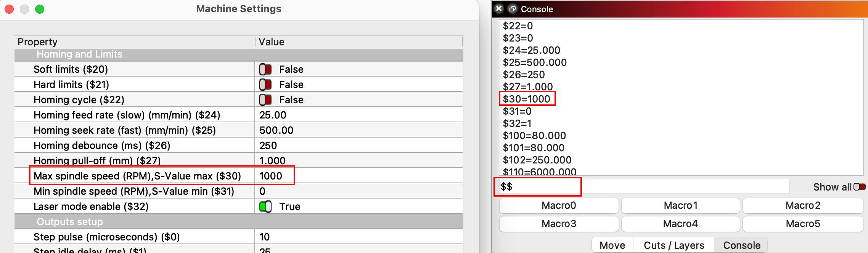Viewport: 868px width, 253px height.
Task: Run the Macro0 button
Action: point(559,206)
